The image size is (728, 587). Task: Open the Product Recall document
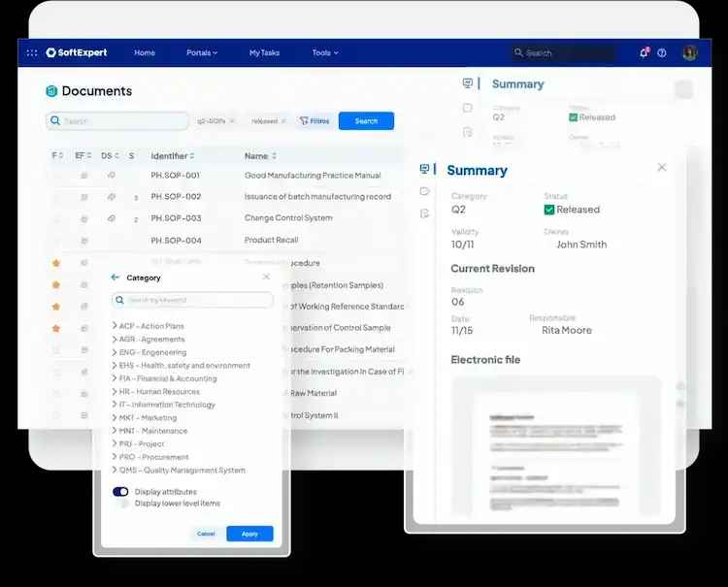point(271,240)
